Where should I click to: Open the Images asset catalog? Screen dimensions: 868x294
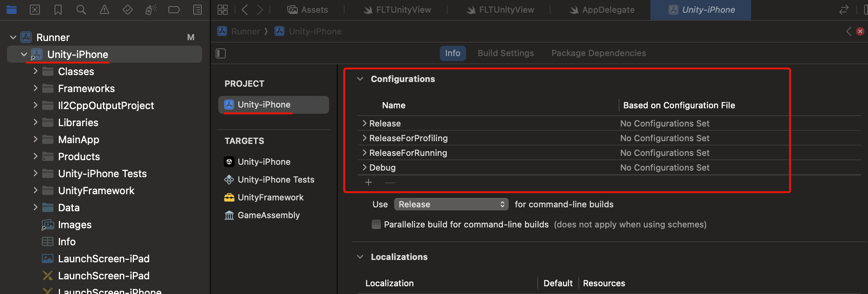(x=75, y=225)
